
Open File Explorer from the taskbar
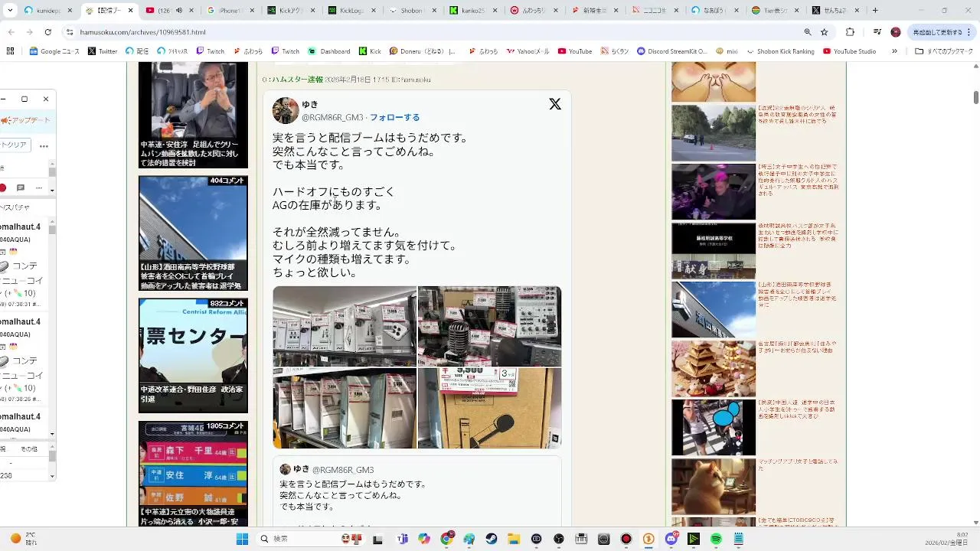514,539
